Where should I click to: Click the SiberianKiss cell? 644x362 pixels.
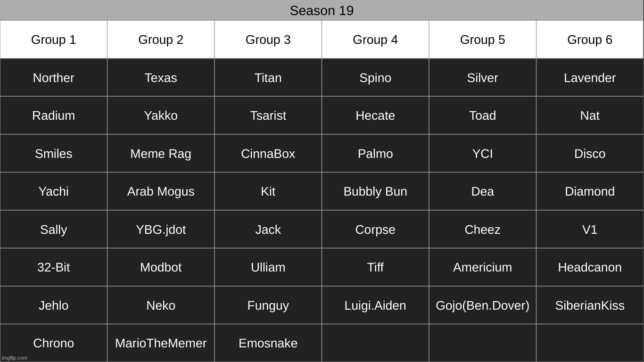(x=589, y=305)
